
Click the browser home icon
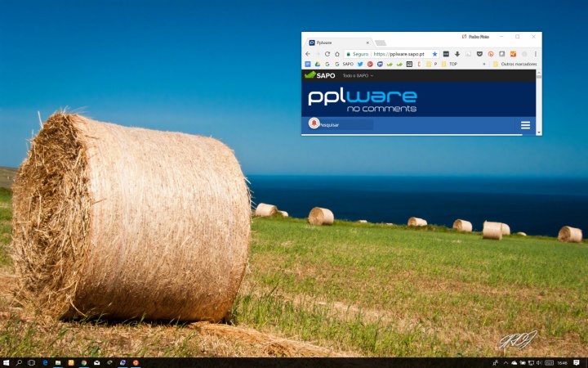(337, 54)
